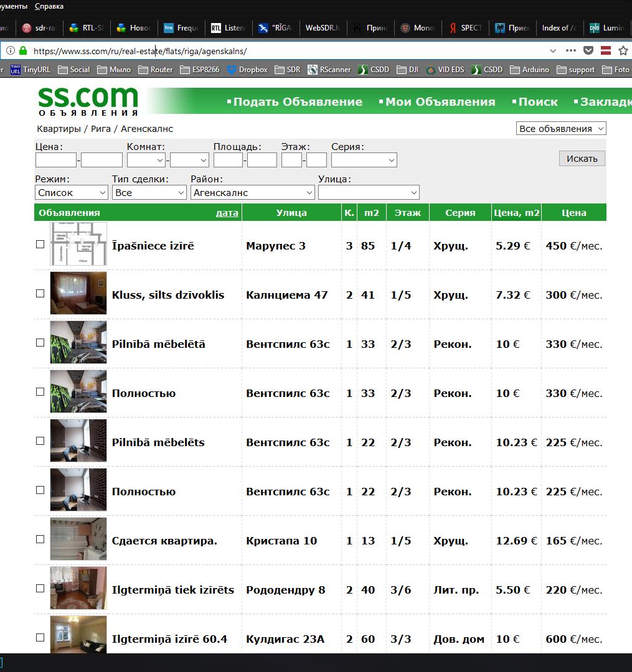Open the maximum Комнат dropdown

click(x=189, y=161)
